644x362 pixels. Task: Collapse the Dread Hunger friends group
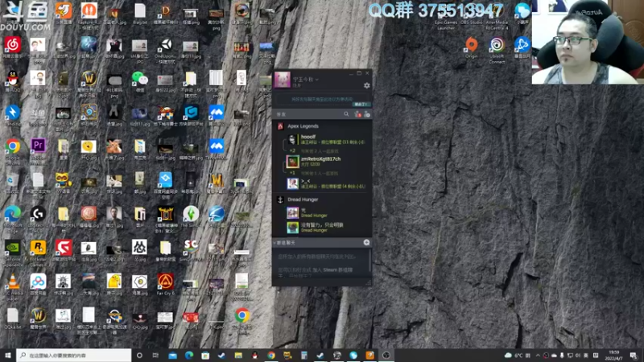tap(303, 200)
